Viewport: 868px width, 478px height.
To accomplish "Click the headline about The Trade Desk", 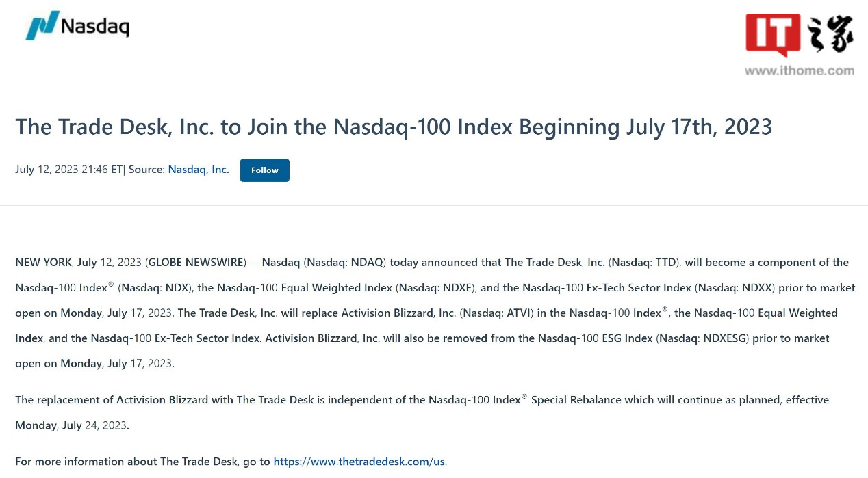I will pyautogui.click(x=394, y=127).
